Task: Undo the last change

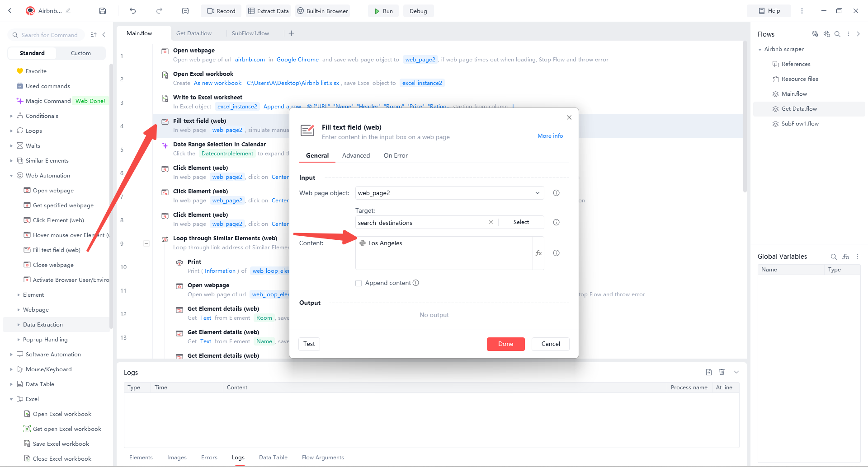Action: pos(132,10)
